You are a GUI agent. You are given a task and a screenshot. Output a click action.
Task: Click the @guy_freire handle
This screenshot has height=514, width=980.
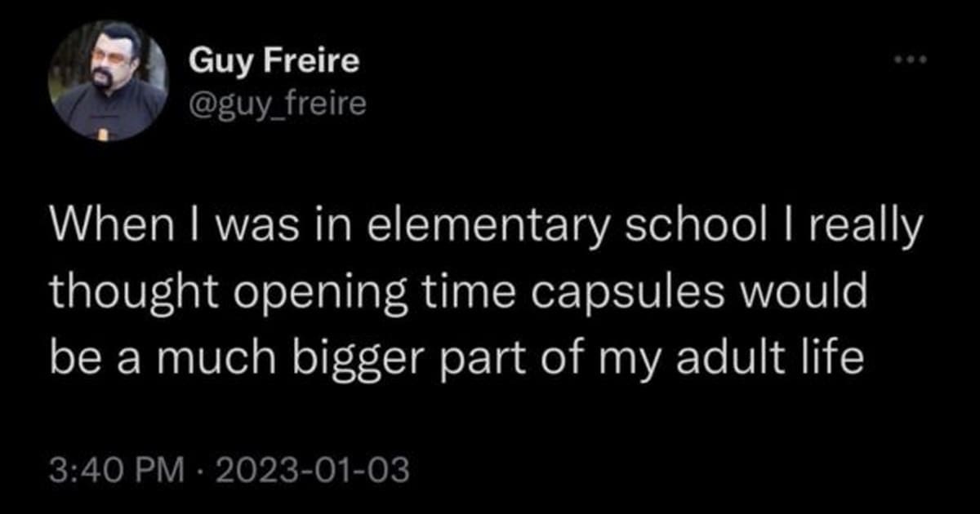[x=278, y=104]
